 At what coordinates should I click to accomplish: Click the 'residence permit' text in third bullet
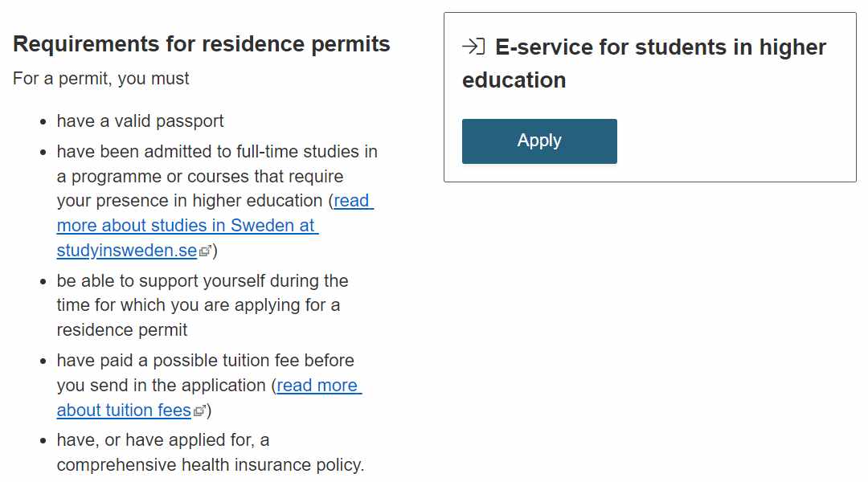[122, 330]
